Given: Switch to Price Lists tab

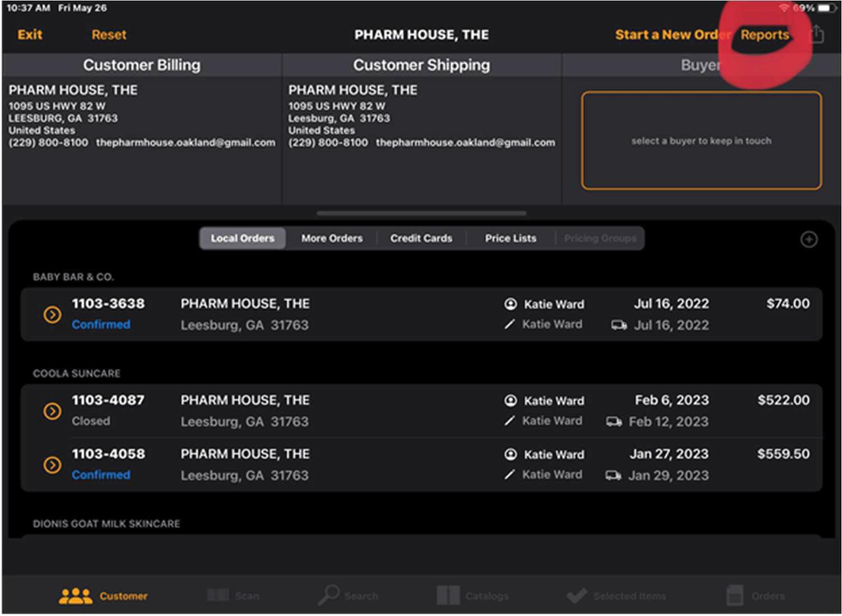Looking at the screenshot, I should [x=511, y=238].
